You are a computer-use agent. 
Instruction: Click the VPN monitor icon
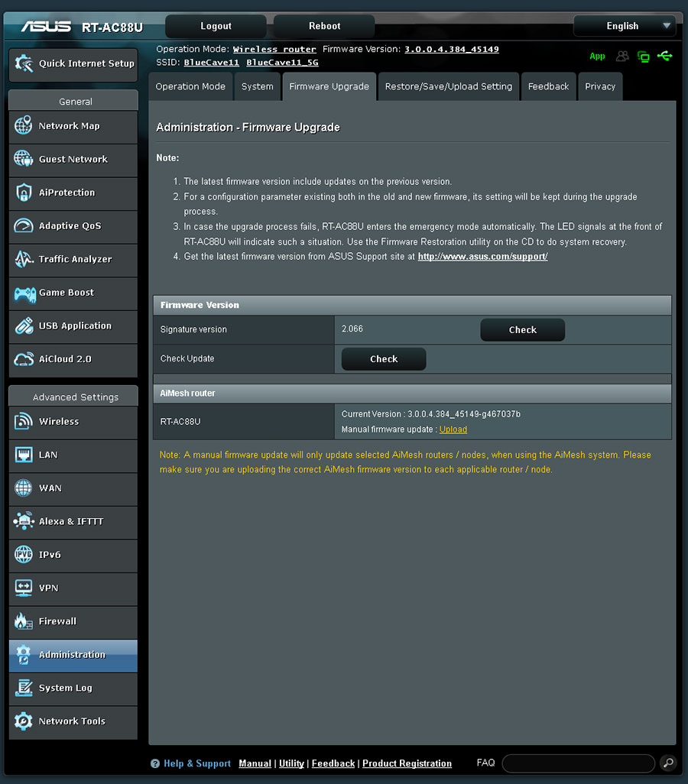pyautogui.click(x=24, y=588)
